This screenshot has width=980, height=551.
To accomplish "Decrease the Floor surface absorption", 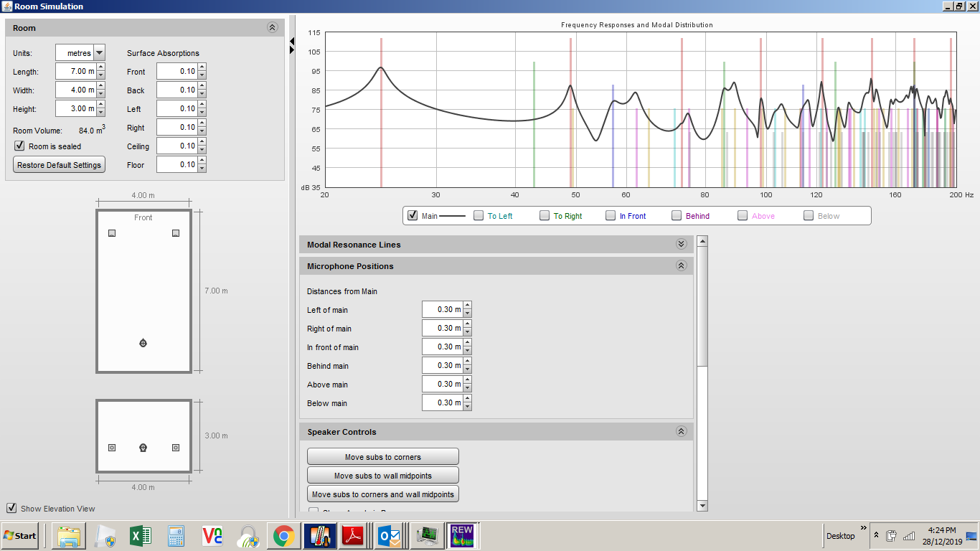I will tap(202, 169).
